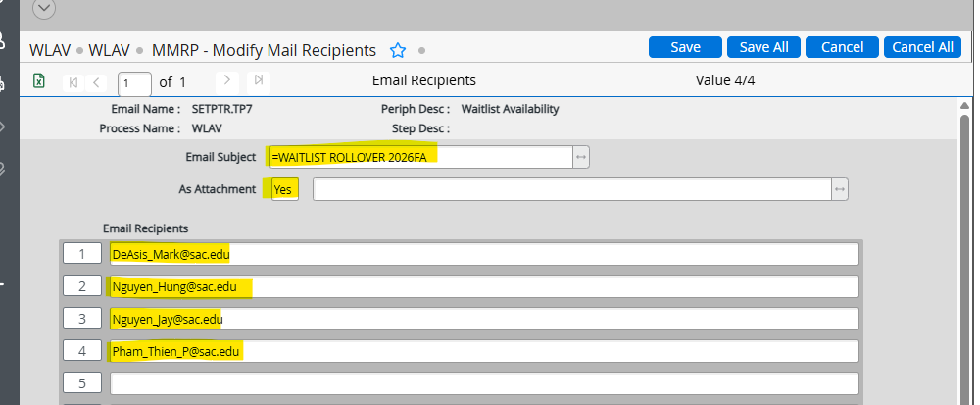The width and height of the screenshot is (980, 405).
Task: Open Email Subject detail expander
Action: 581,157
